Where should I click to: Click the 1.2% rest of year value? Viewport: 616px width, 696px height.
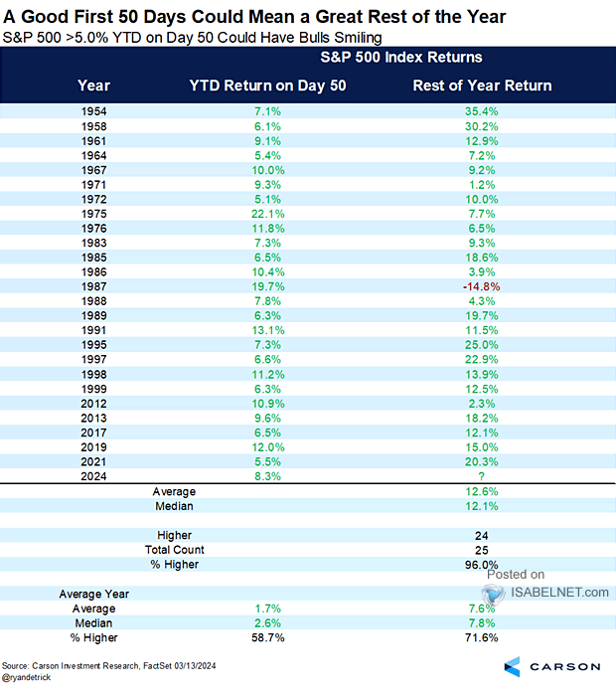[x=481, y=185]
